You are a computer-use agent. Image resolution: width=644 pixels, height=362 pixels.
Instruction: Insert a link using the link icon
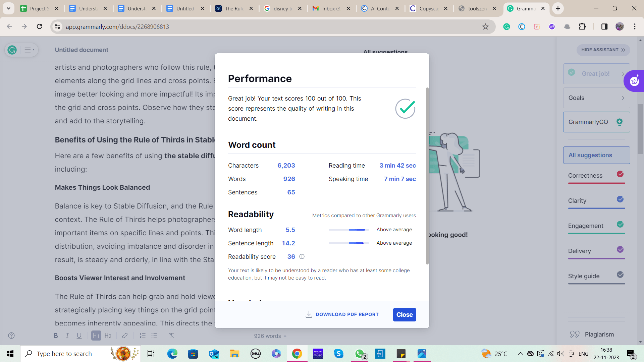[125, 336]
